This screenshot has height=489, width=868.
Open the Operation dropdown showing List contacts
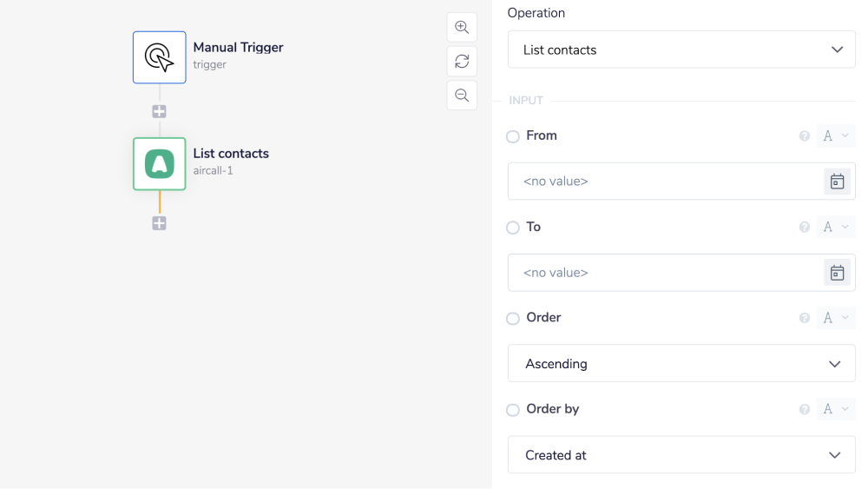681,50
